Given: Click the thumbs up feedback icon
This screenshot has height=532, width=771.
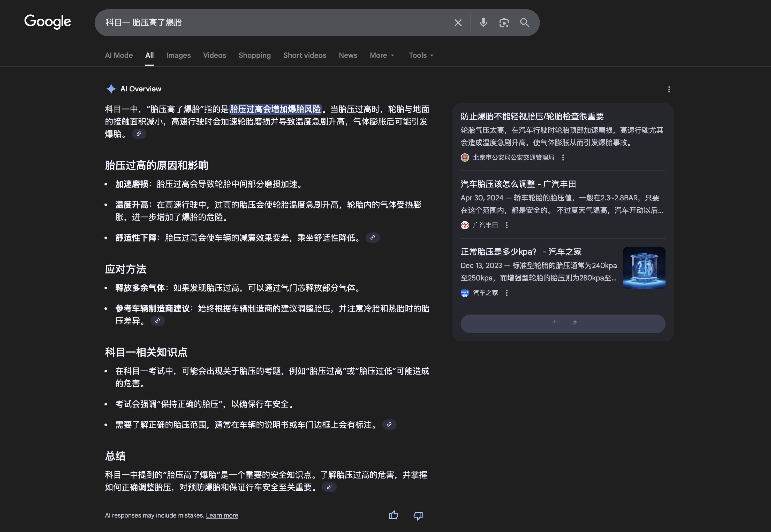Looking at the screenshot, I should point(394,515).
